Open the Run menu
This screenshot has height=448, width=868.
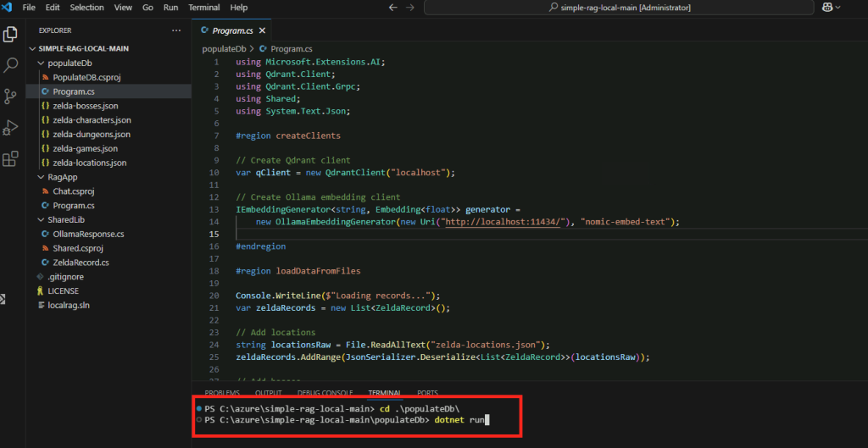171,8
